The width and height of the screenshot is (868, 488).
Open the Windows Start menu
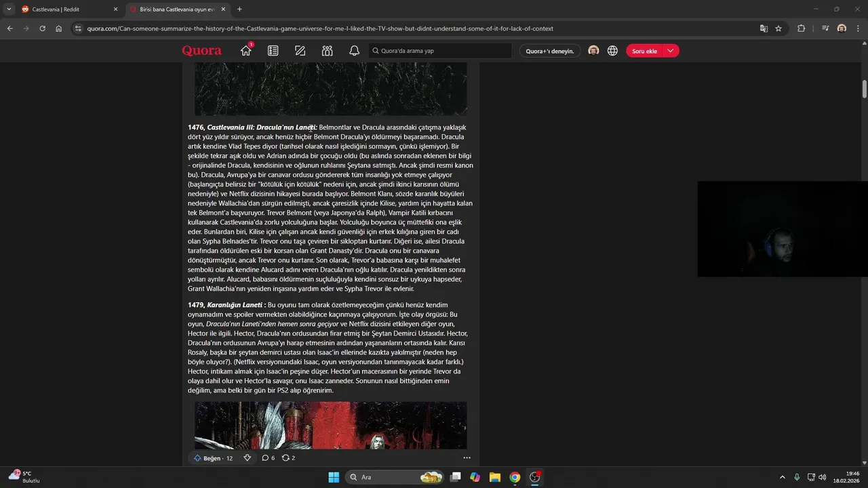pyautogui.click(x=334, y=477)
